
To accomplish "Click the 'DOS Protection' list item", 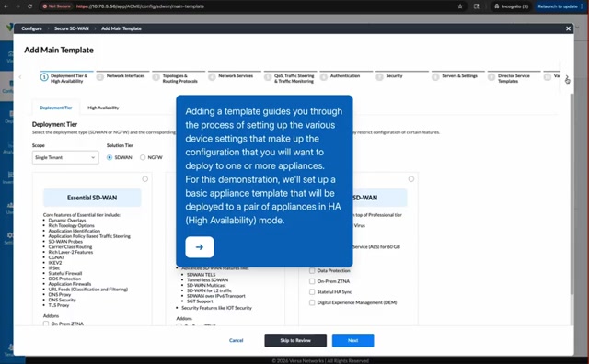I will pos(64,279).
